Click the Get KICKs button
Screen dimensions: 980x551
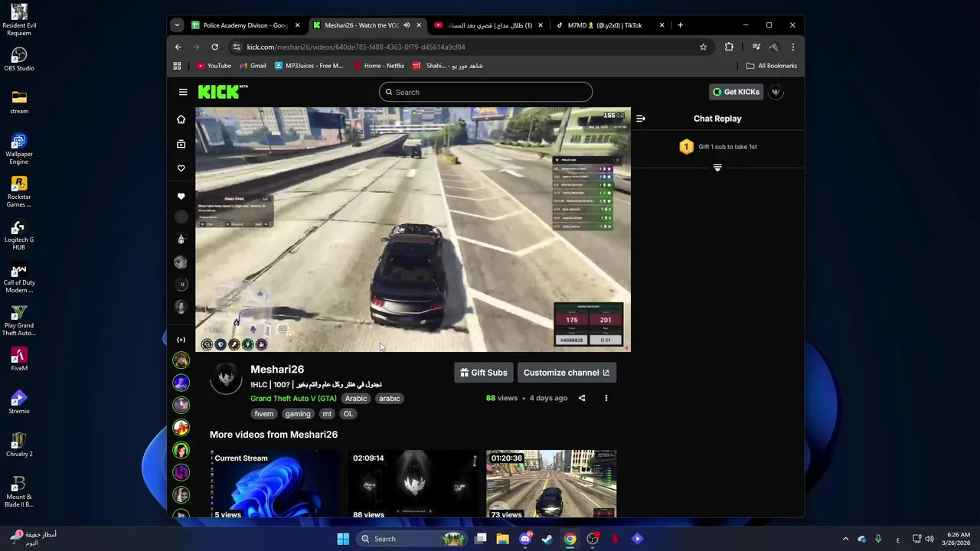736,92
